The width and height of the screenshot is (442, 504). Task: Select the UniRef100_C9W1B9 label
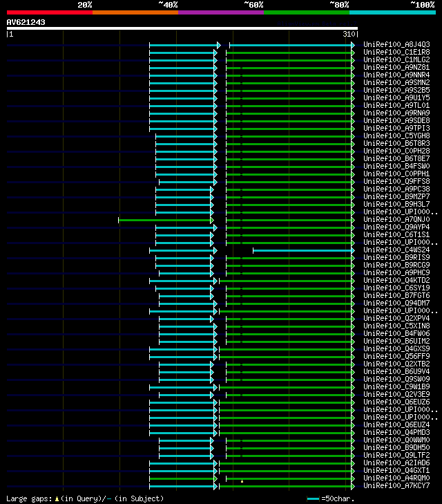coord(396,387)
